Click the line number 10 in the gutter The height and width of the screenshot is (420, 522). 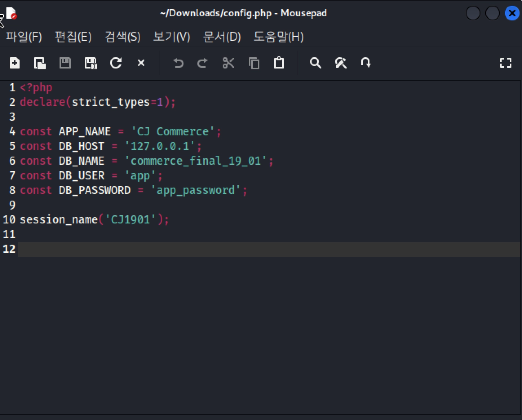(9, 219)
